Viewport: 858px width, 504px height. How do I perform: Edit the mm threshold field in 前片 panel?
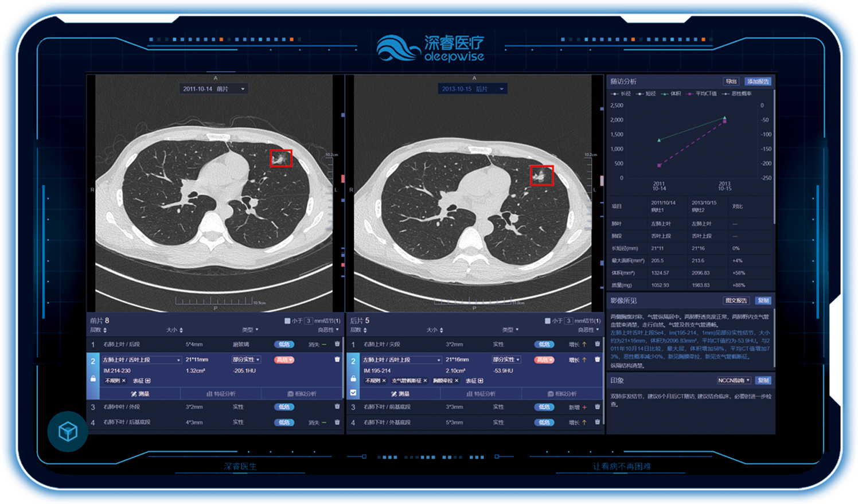(309, 321)
